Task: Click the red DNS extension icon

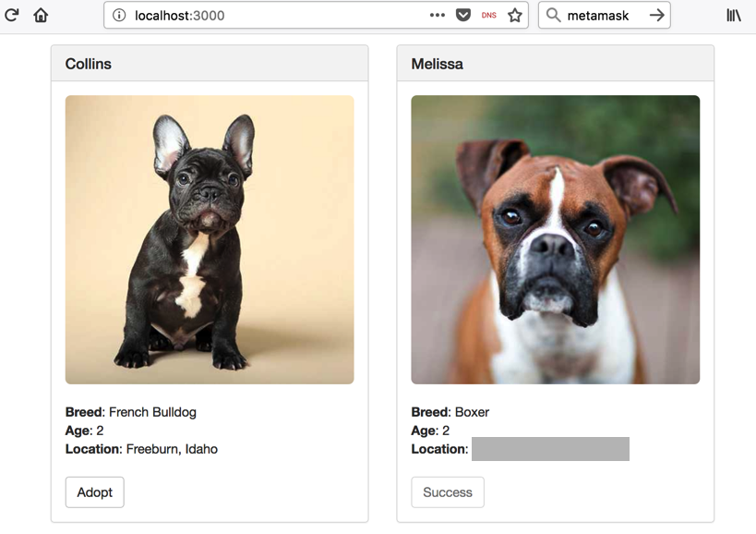Action: click(489, 16)
